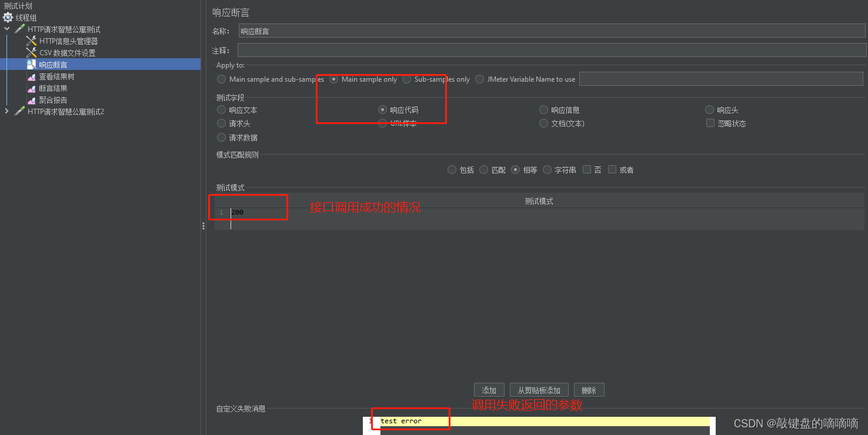Click the pipette icon of HTTP请求智慧公寓测试2

point(20,111)
